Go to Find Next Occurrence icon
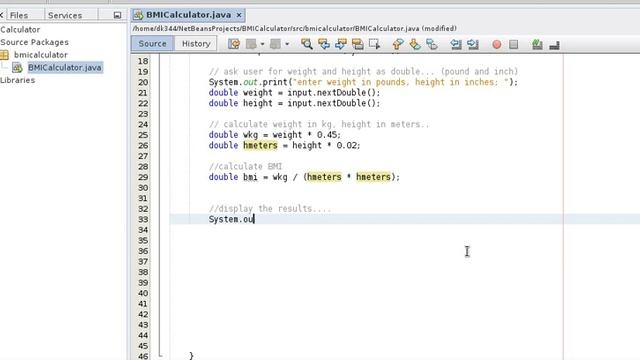This screenshot has height=360, width=640. (340, 44)
